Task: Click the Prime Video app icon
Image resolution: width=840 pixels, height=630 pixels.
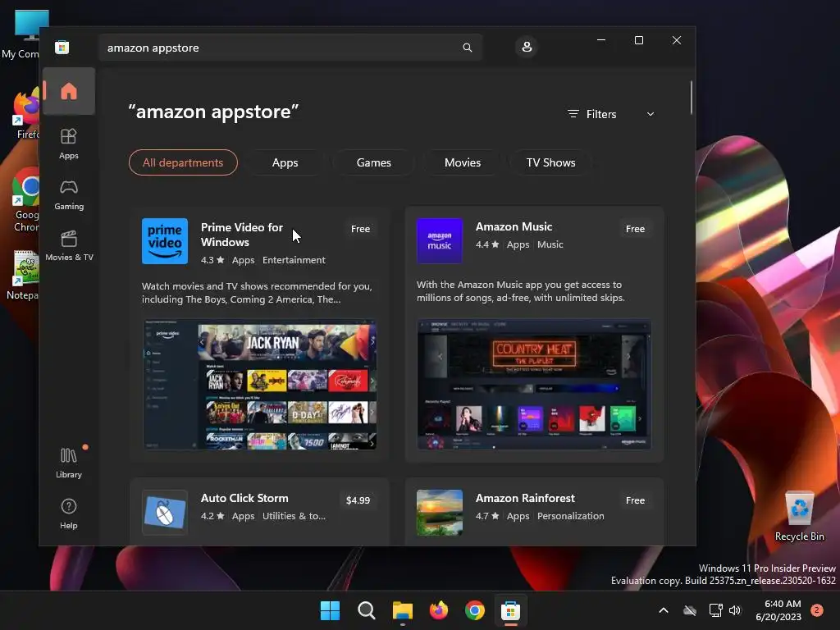Action: pyautogui.click(x=165, y=241)
